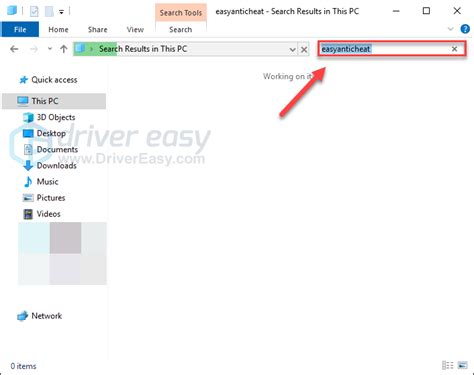Open the recent locations dropdown arrow
The height and width of the screenshot is (375, 474).
pos(50,49)
